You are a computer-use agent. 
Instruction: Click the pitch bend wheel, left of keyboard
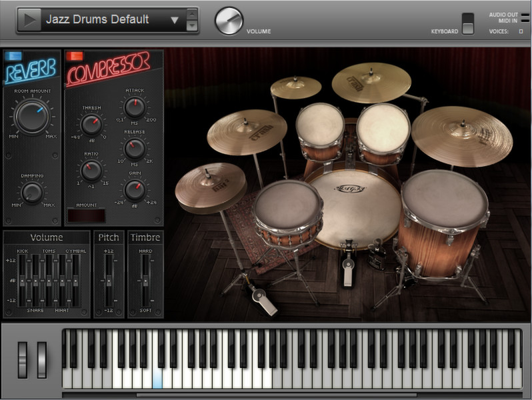(x=23, y=360)
